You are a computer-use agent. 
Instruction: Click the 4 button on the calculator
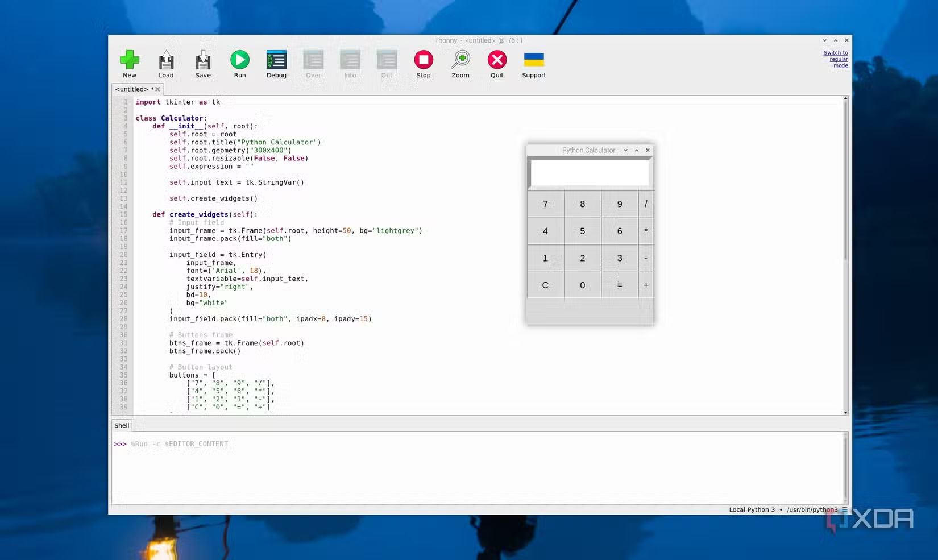(x=545, y=231)
